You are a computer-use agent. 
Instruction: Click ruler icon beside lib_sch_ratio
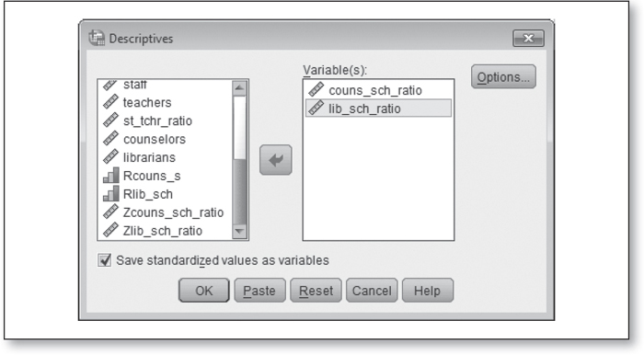[x=316, y=109]
